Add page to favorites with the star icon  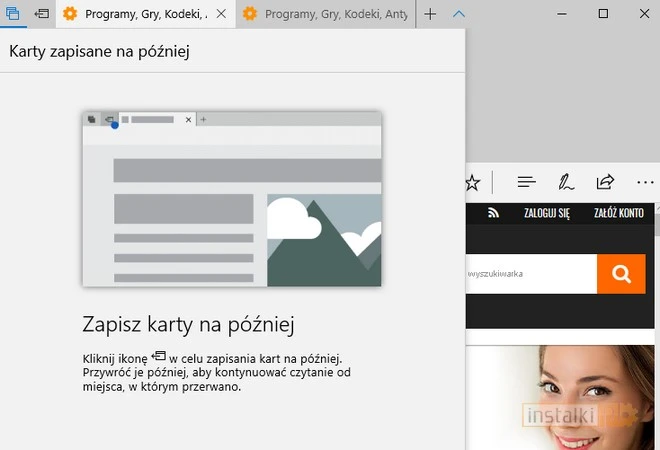(x=473, y=182)
